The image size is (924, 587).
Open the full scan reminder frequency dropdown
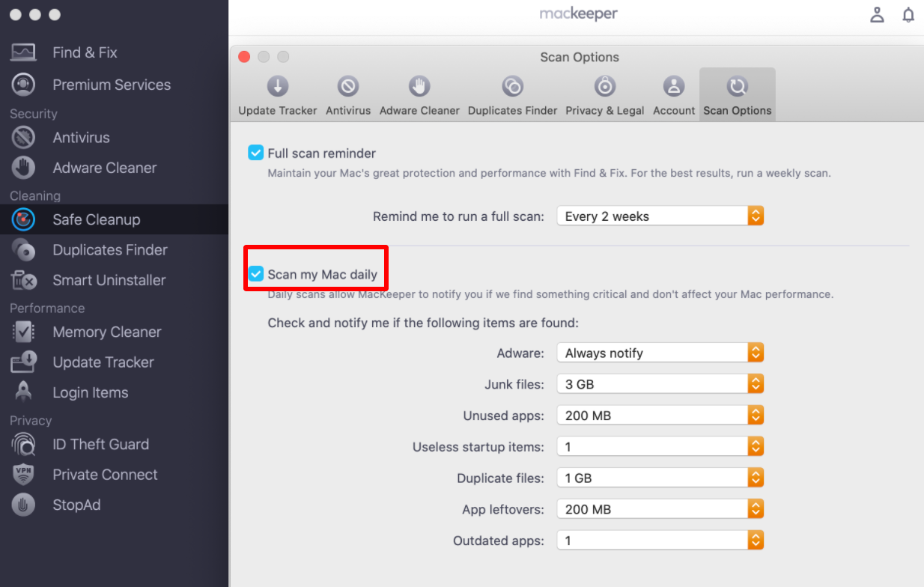coord(660,216)
